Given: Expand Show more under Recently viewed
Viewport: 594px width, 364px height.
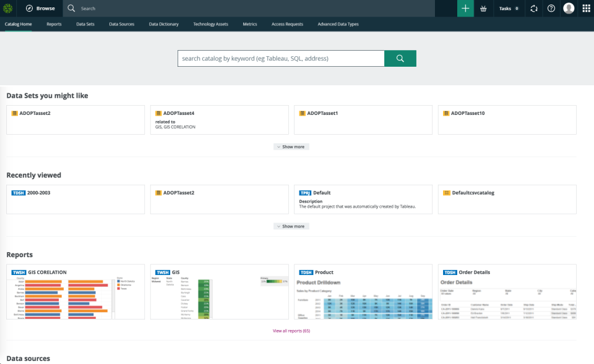Looking at the screenshot, I should (x=291, y=227).
